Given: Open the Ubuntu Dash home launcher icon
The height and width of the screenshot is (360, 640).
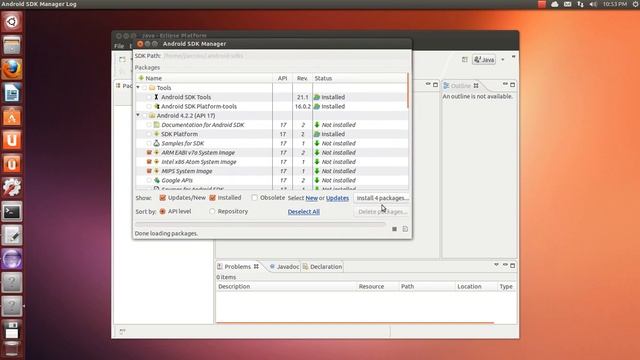Looking at the screenshot, I should pos(11,21).
